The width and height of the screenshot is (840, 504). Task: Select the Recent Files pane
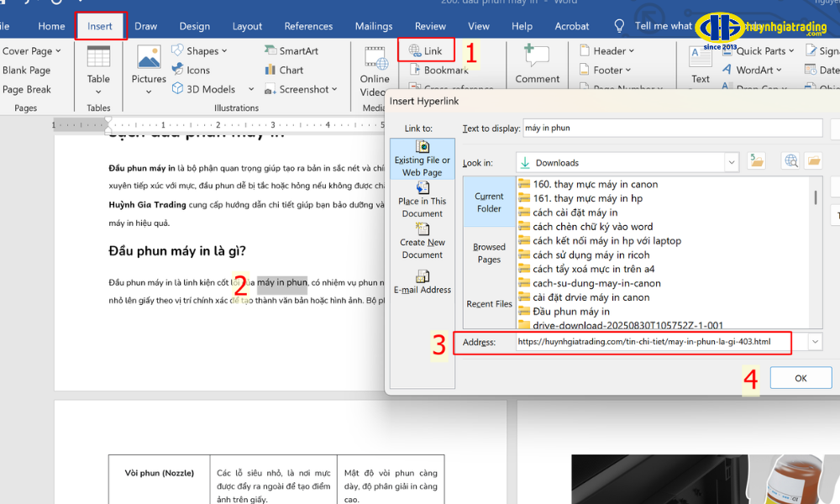click(x=489, y=304)
